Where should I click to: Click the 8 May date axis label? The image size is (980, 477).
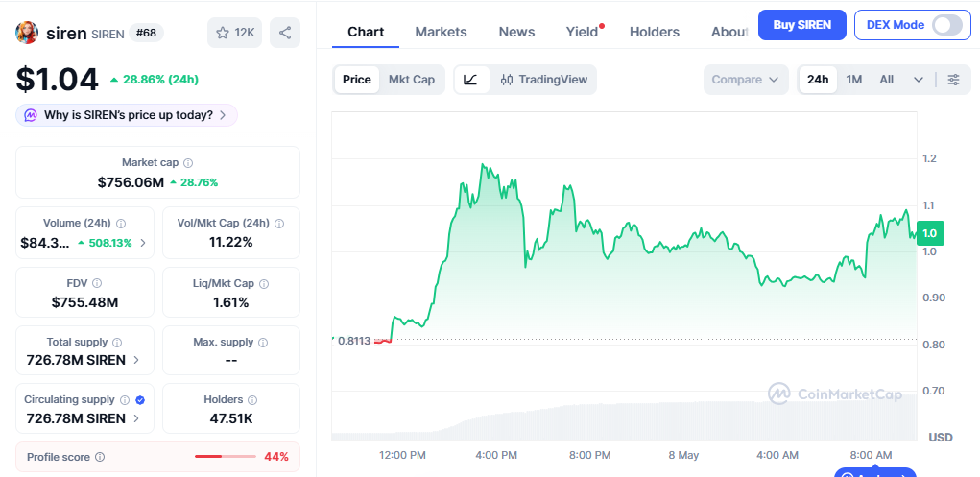(x=683, y=455)
